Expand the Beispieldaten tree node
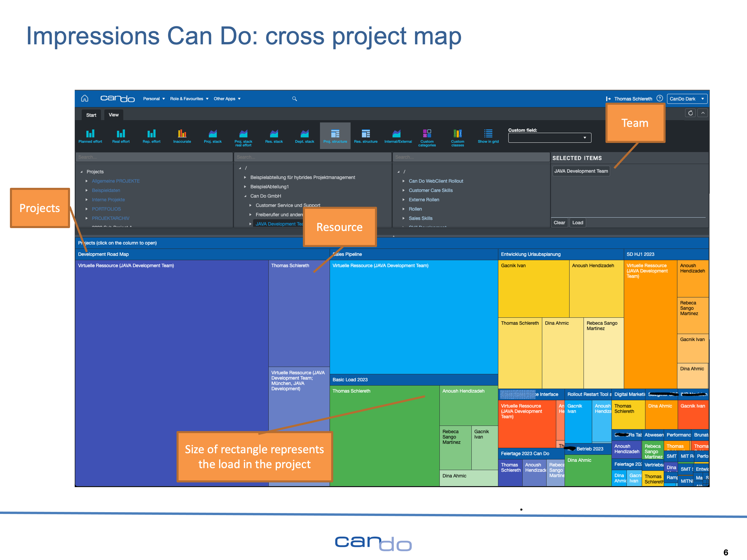Screen dimensions: 747x560 click(87, 190)
